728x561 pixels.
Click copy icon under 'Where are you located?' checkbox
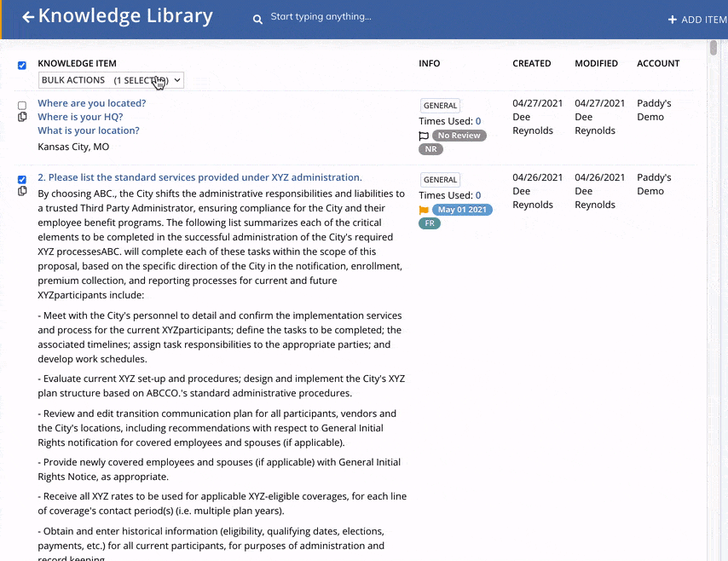[22, 117]
